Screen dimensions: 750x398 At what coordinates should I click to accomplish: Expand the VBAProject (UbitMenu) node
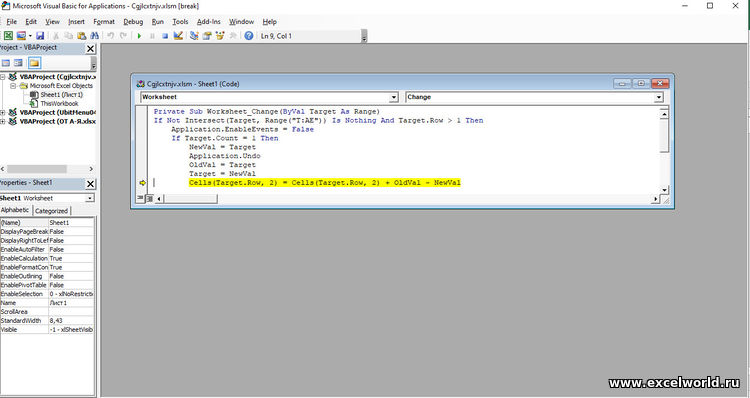pos(2,112)
